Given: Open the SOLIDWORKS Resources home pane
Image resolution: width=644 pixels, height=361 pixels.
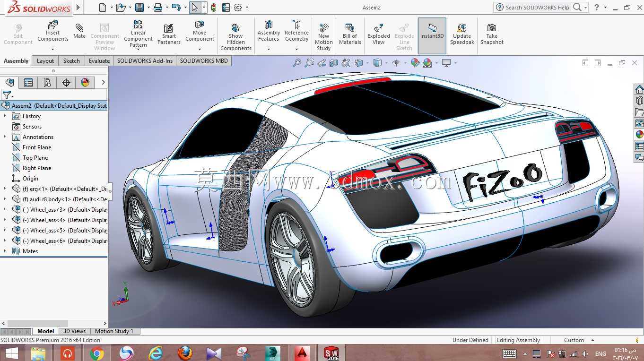Looking at the screenshot, I should (639, 90).
